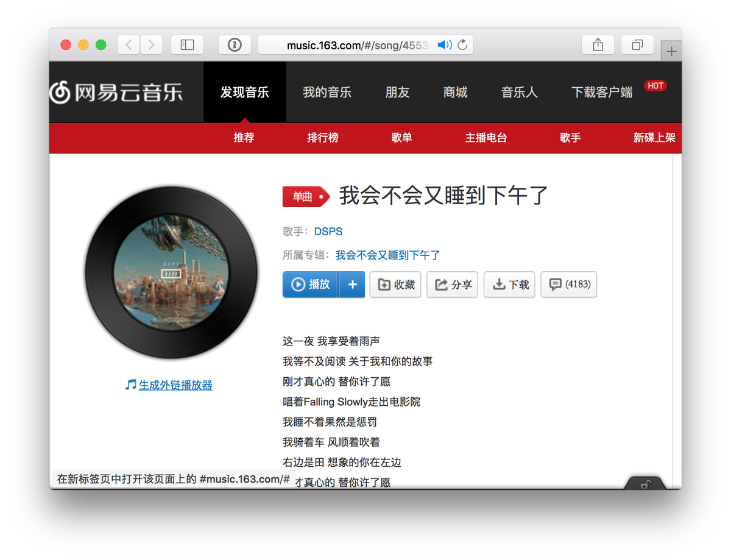
Task: Reload the page with the refresh icon
Action: coord(462,44)
